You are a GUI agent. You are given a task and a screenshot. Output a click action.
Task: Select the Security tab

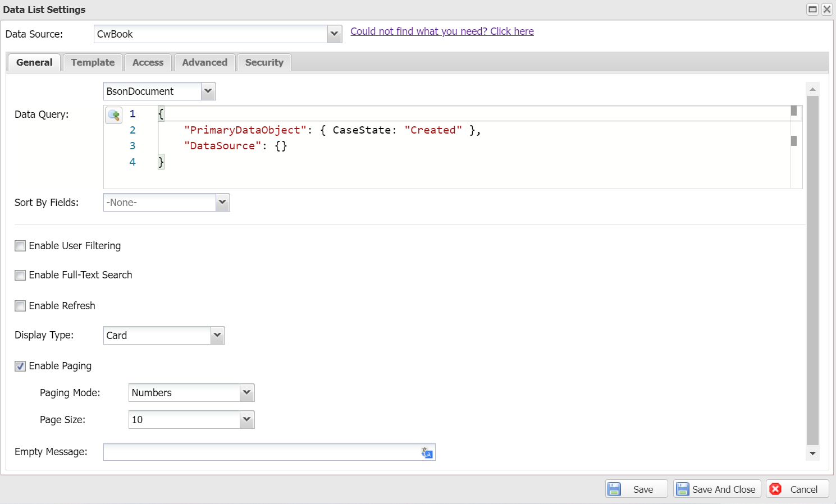(264, 62)
